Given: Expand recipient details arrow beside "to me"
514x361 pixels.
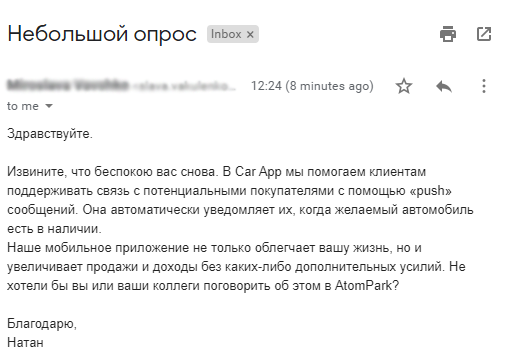Looking at the screenshot, I should point(49,106).
